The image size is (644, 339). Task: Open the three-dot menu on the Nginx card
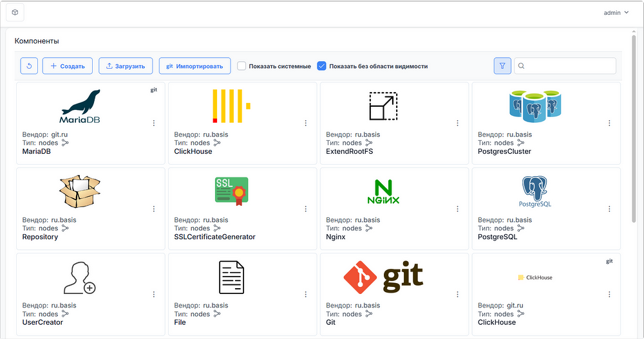coord(457,209)
